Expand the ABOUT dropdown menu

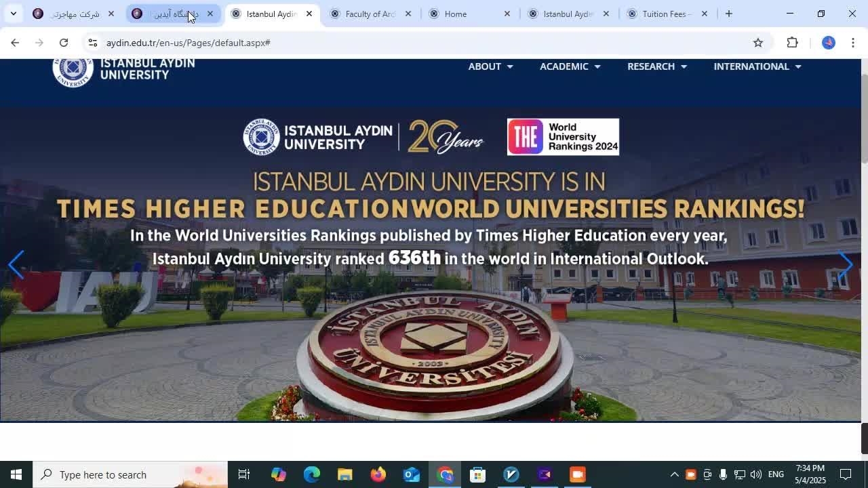tap(490, 66)
